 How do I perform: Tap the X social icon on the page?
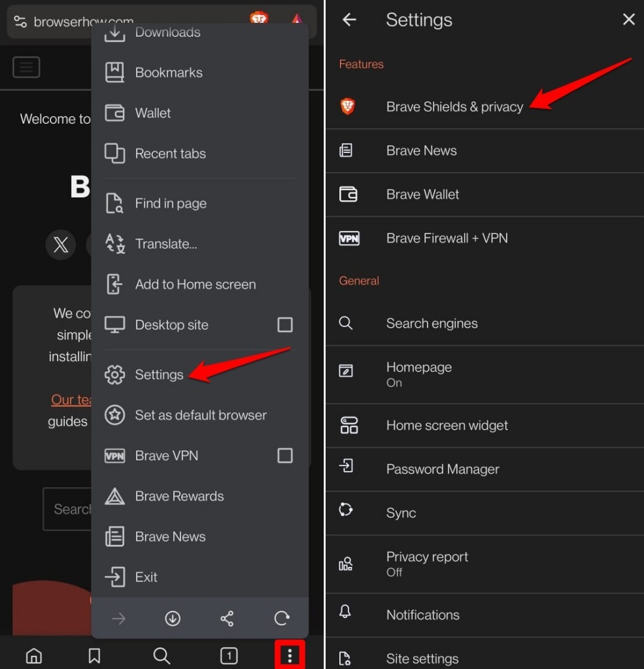(61, 245)
